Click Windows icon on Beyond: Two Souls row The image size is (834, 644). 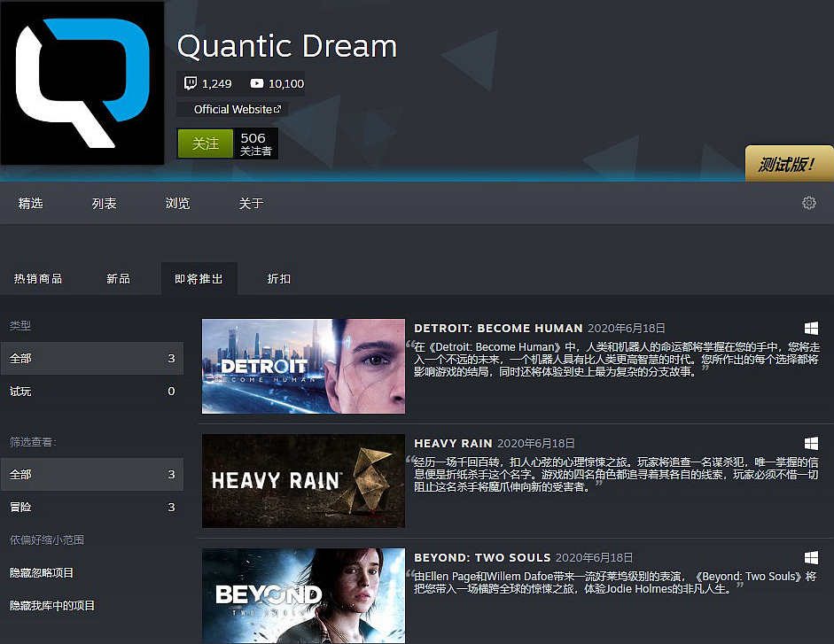[811, 558]
